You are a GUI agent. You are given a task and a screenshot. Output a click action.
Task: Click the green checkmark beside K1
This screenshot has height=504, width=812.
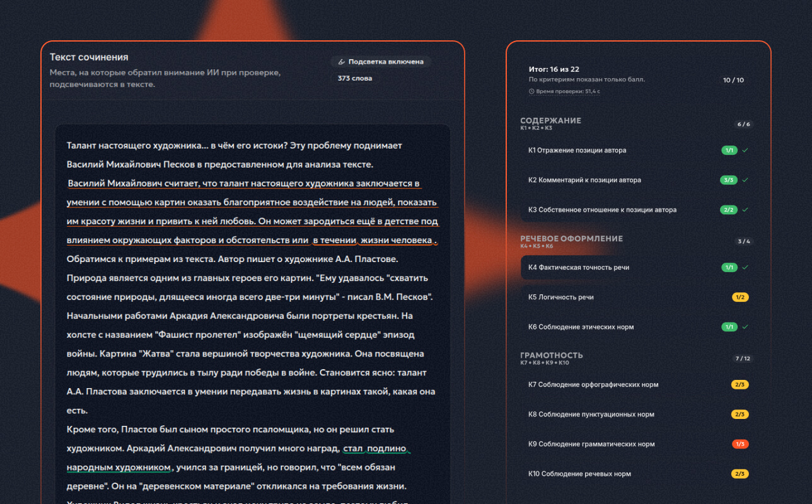click(745, 151)
